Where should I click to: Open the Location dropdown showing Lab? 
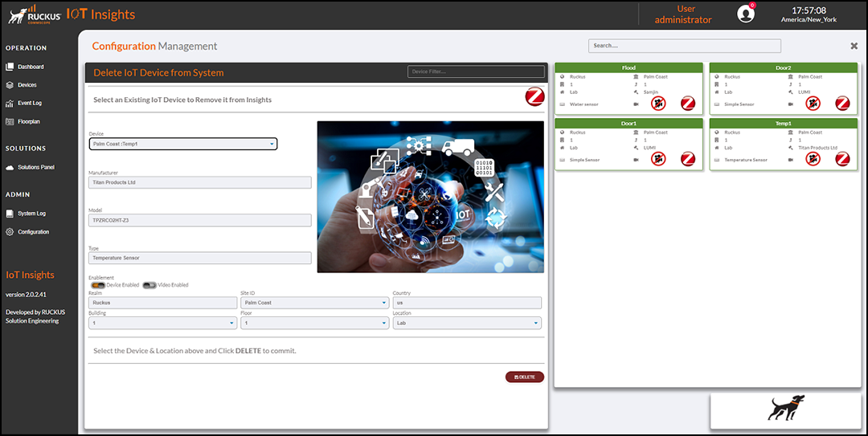[x=467, y=323]
